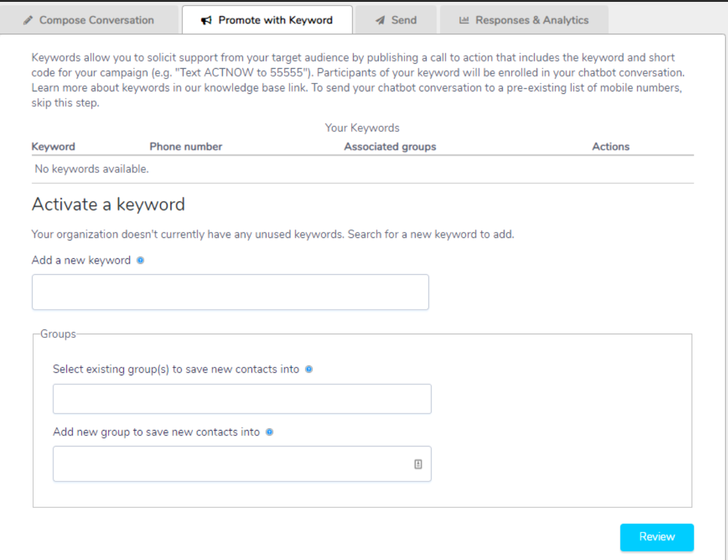Open the Responses & Analytics tab
The width and height of the screenshot is (728, 560).
click(524, 20)
